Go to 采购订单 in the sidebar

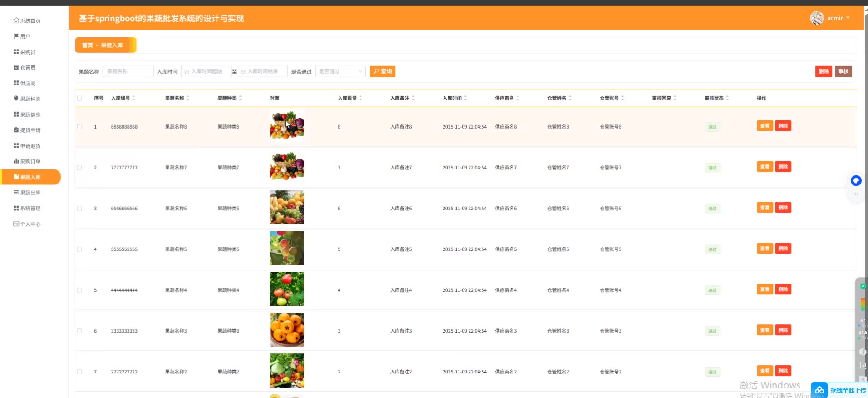point(27,161)
